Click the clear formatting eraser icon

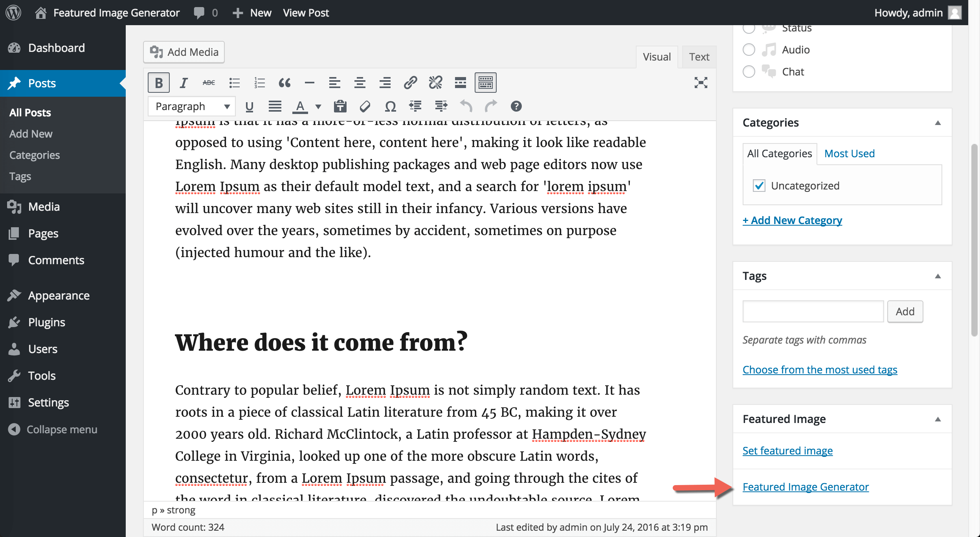click(365, 107)
